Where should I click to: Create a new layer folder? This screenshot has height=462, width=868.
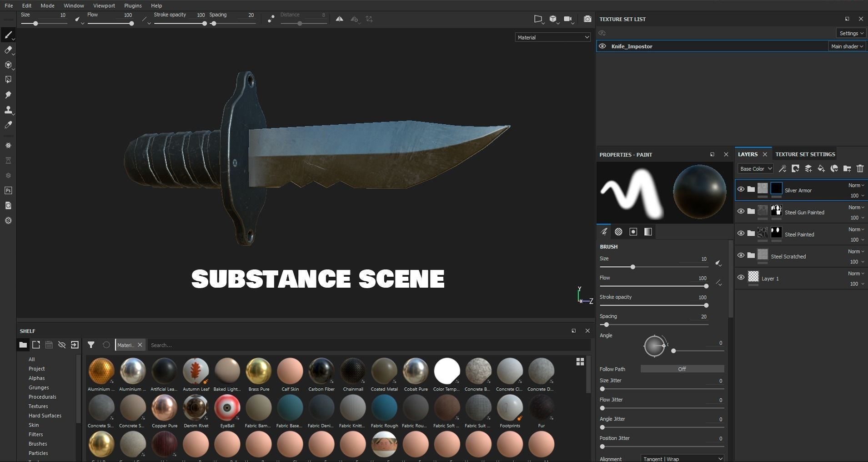coord(847,169)
